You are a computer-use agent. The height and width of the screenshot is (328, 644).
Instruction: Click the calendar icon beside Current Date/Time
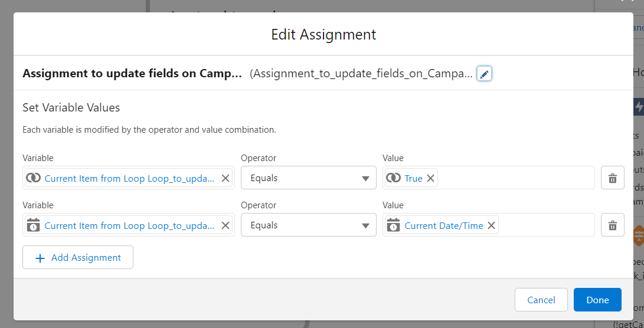coord(394,225)
